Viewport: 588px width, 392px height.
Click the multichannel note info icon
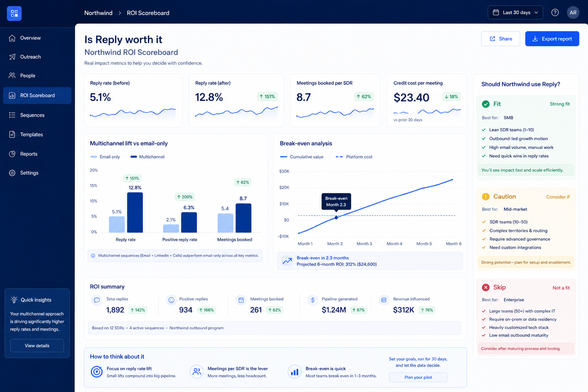click(x=93, y=255)
